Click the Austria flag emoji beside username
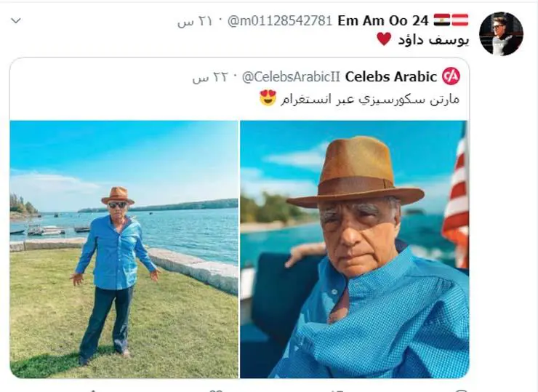 [x=460, y=20]
